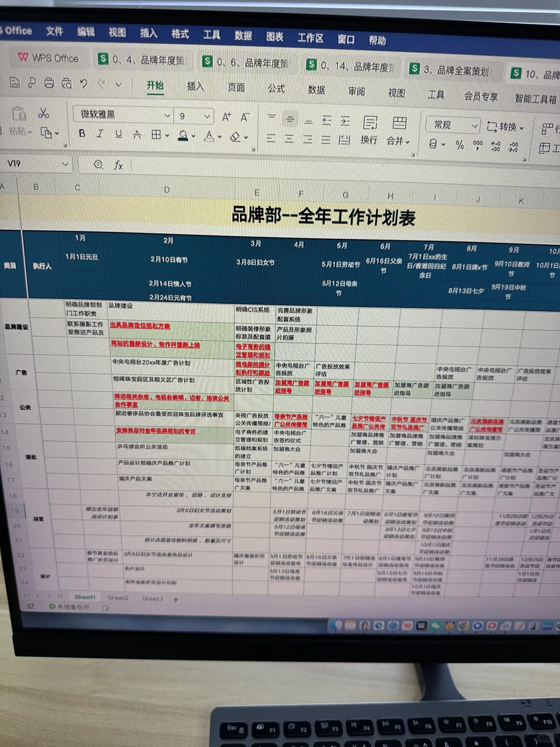
Task: Open the 图表 menu in menu bar
Action: click(x=275, y=36)
